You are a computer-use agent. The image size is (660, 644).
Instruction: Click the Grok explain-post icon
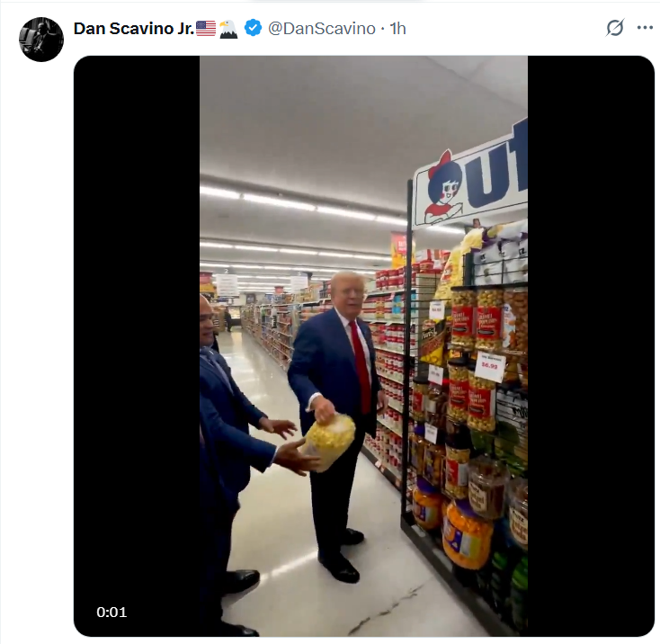(x=615, y=28)
